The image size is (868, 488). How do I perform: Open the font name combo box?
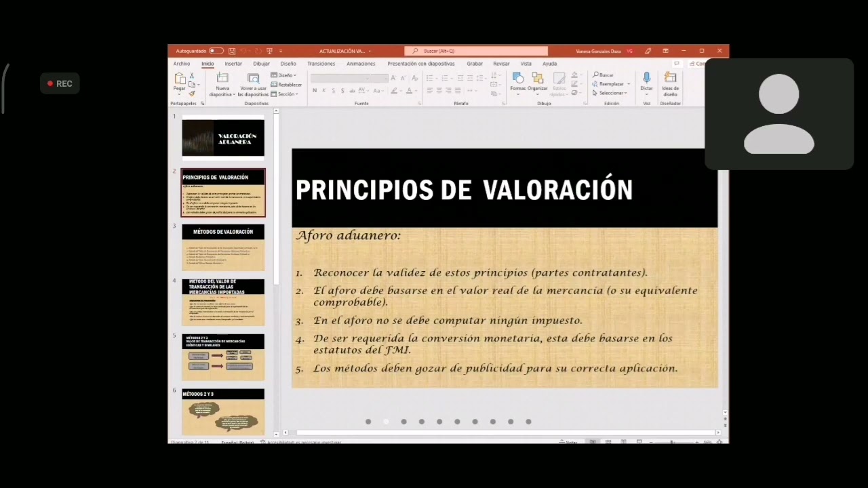pyautogui.click(x=340, y=79)
